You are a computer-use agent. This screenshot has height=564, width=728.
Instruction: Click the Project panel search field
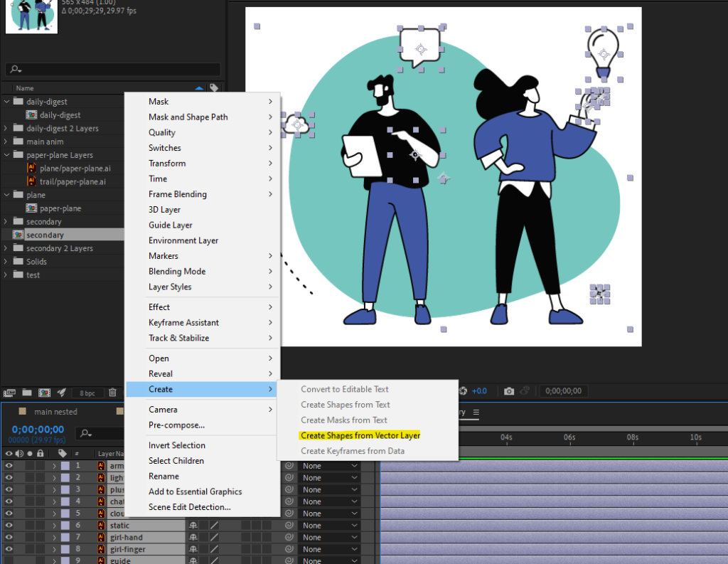(x=112, y=70)
